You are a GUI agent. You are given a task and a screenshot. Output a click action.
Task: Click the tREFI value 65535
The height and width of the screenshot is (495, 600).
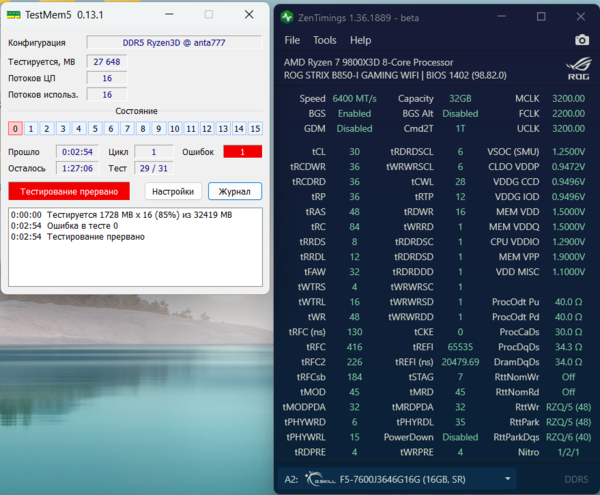[x=460, y=347]
